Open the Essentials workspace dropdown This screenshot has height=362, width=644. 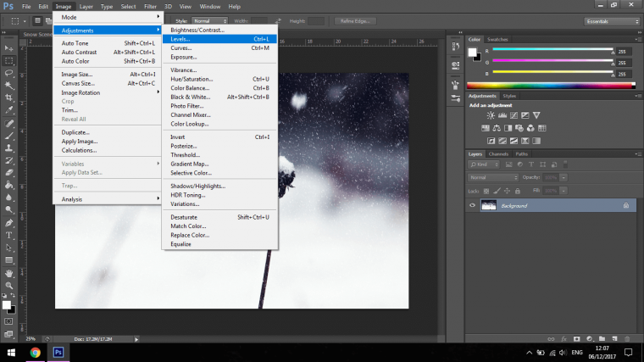click(x=612, y=21)
